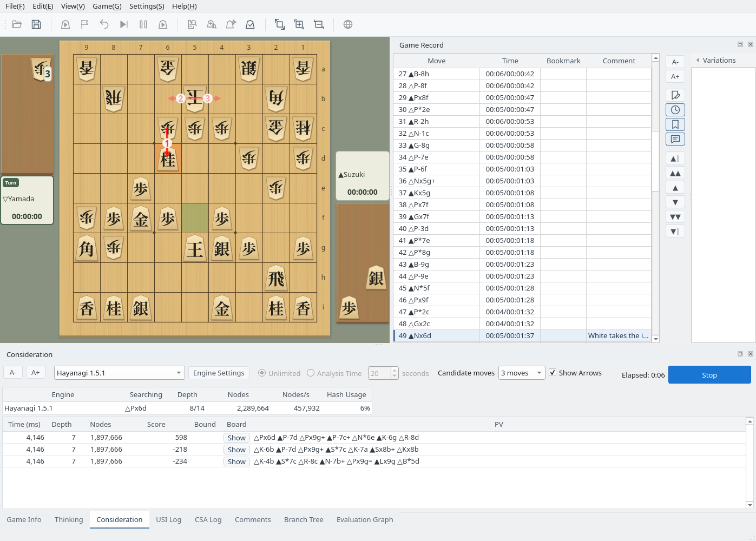Toggle the comment column speech icon

[x=675, y=139]
